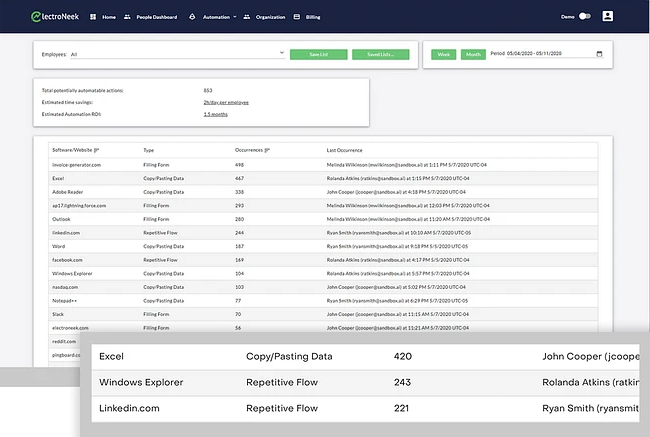Select the Week period button
The image size is (650, 437).
tap(443, 54)
